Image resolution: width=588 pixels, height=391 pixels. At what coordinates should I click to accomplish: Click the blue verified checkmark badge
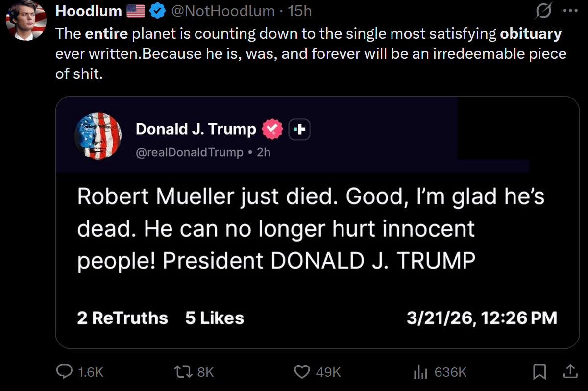(157, 11)
